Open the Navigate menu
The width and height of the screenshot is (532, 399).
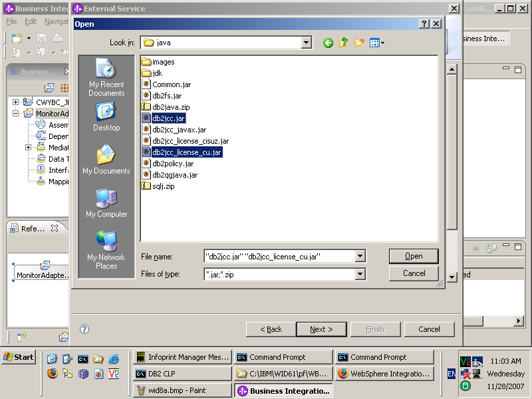pos(57,21)
